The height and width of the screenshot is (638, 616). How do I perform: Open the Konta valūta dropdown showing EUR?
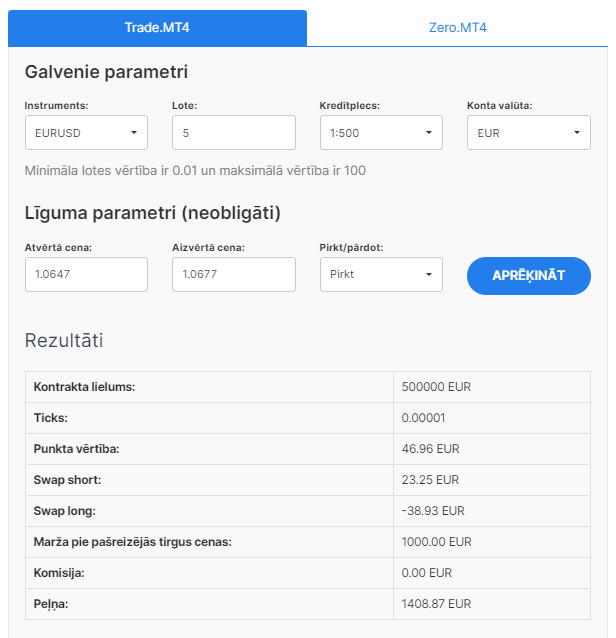529,133
